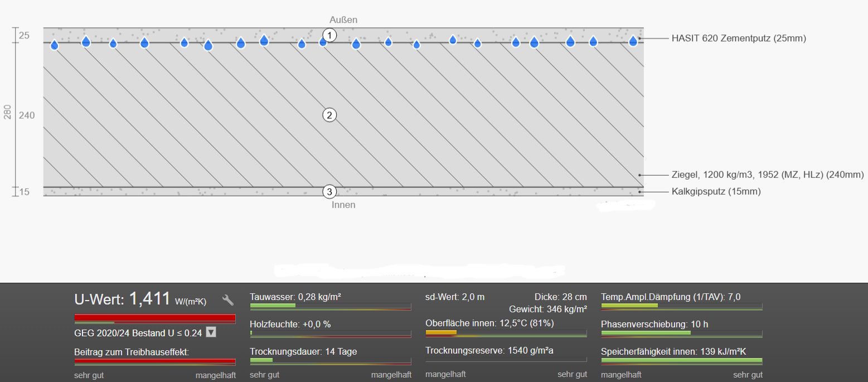Click the rightmost condensation water droplet
Screen dimensions: 868x382
633,41
